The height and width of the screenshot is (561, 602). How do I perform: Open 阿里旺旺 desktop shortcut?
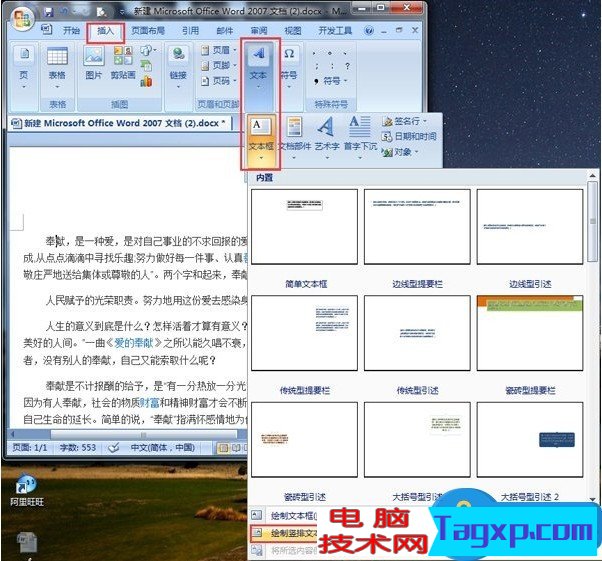[x=26, y=490]
